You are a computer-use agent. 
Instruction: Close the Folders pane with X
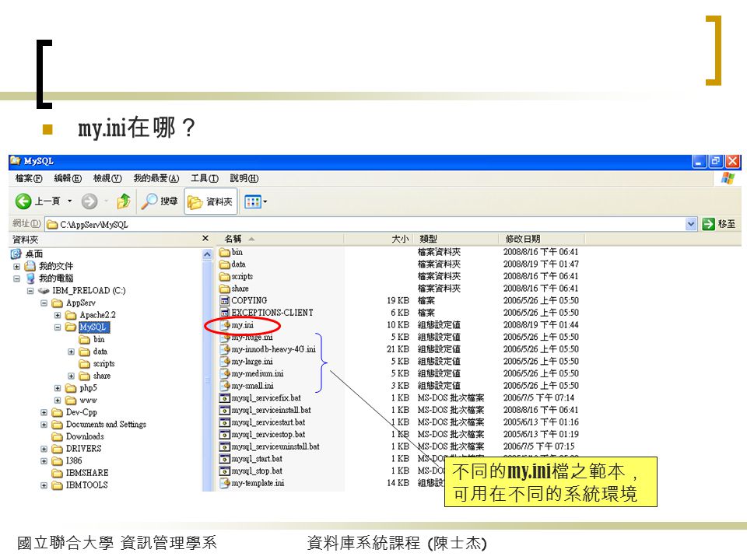[205, 239]
